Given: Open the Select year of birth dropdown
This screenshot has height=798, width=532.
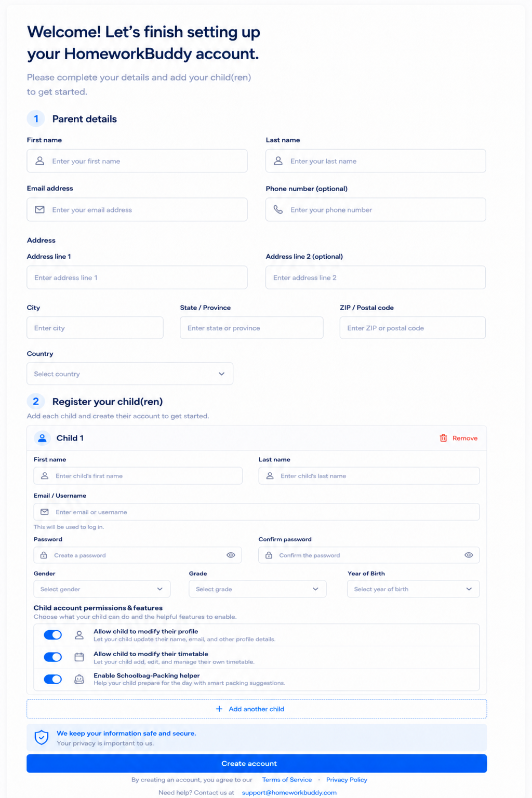Looking at the screenshot, I should [x=414, y=589].
